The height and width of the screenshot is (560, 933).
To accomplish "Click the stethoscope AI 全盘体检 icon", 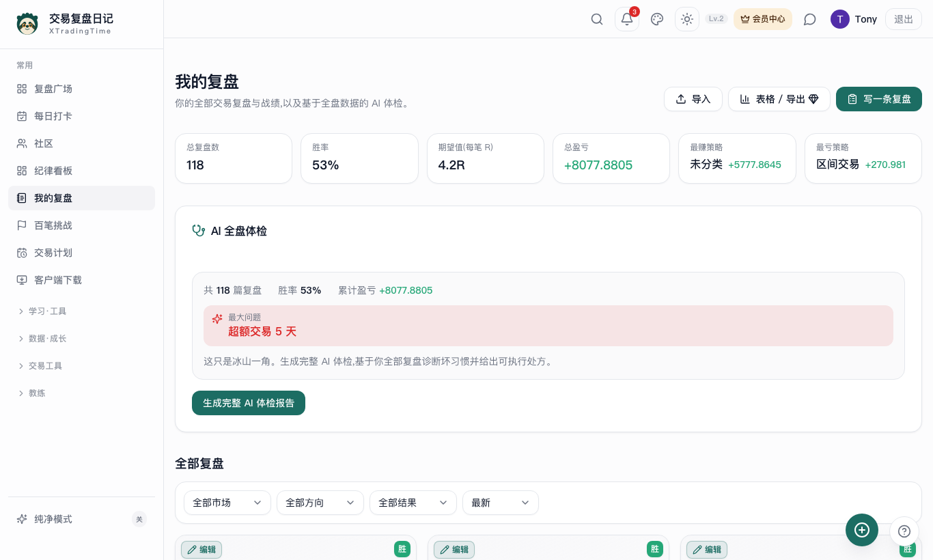I will click(x=199, y=231).
